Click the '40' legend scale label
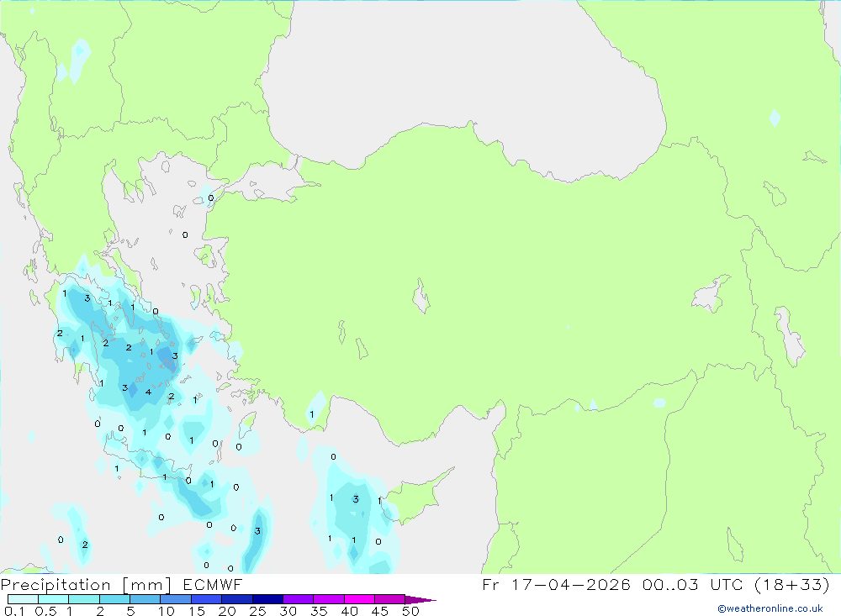841x616 pixels. pyautogui.click(x=350, y=611)
